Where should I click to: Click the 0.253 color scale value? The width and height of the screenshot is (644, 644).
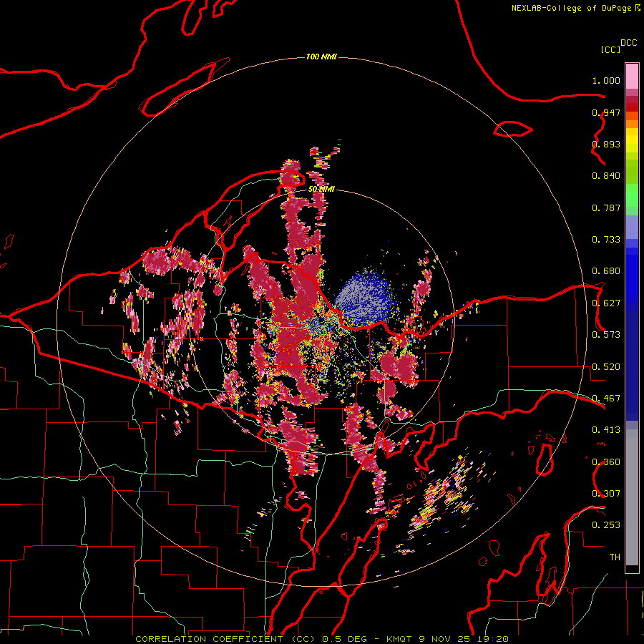(606, 525)
